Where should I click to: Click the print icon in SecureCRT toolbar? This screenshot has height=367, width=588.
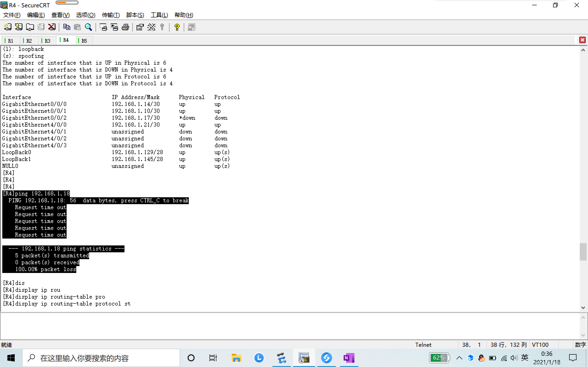[x=125, y=27]
